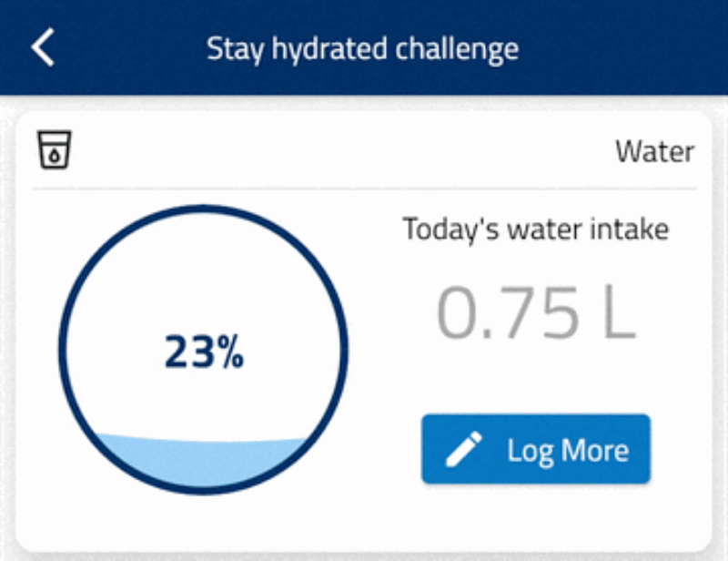
Task: Click the Log More button
Action: [536, 449]
